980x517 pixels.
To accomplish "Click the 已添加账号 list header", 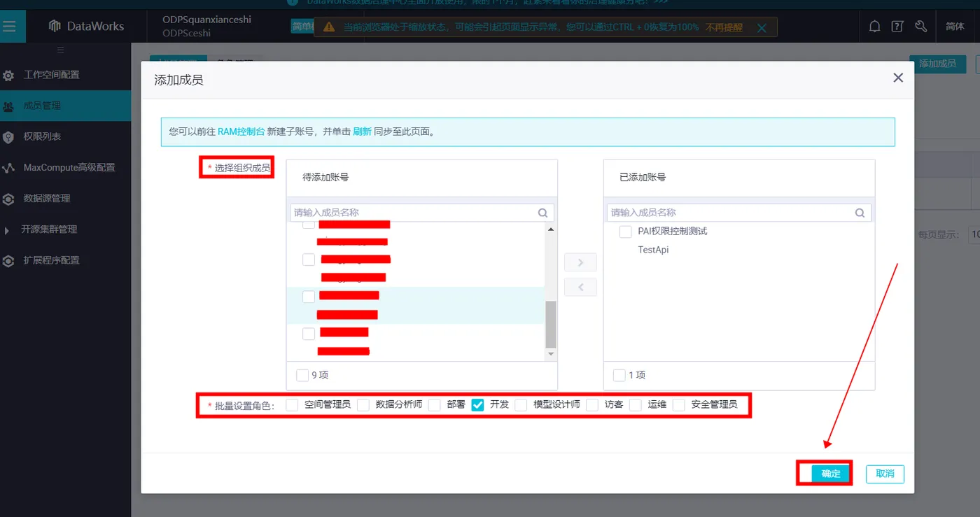I will pyautogui.click(x=739, y=178).
